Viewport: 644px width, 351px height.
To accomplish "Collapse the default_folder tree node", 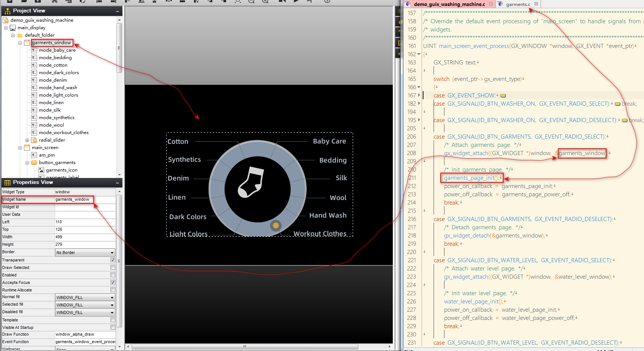I will [13, 35].
